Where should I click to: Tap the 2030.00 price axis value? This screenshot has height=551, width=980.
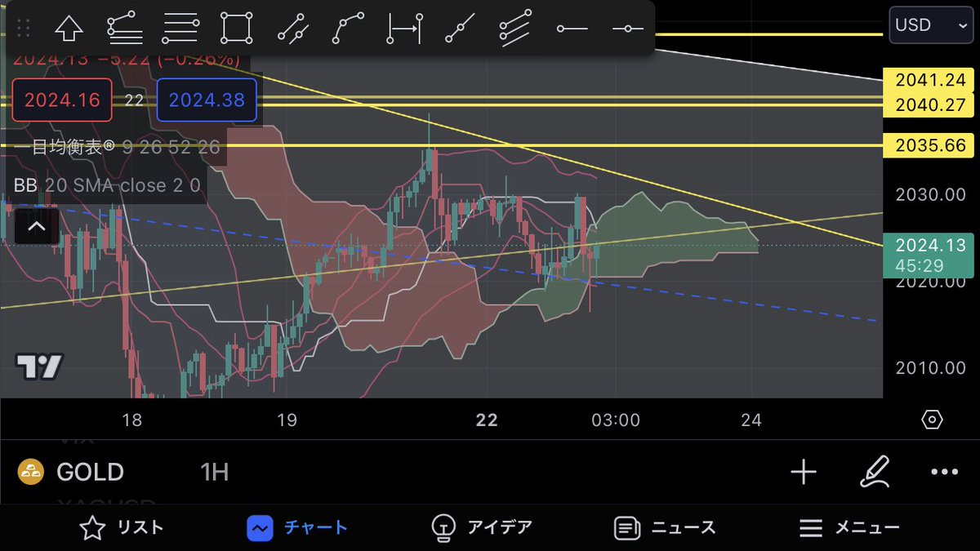pyautogui.click(x=929, y=194)
